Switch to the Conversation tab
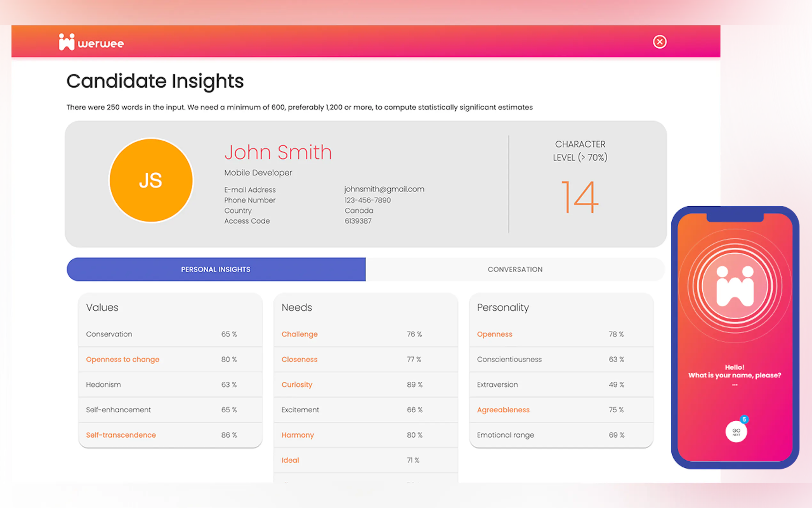The height and width of the screenshot is (508, 812). (515, 269)
